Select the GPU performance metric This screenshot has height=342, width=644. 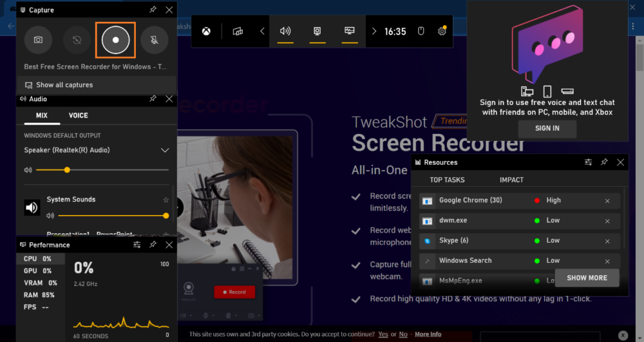pyautogui.click(x=40, y=271)
